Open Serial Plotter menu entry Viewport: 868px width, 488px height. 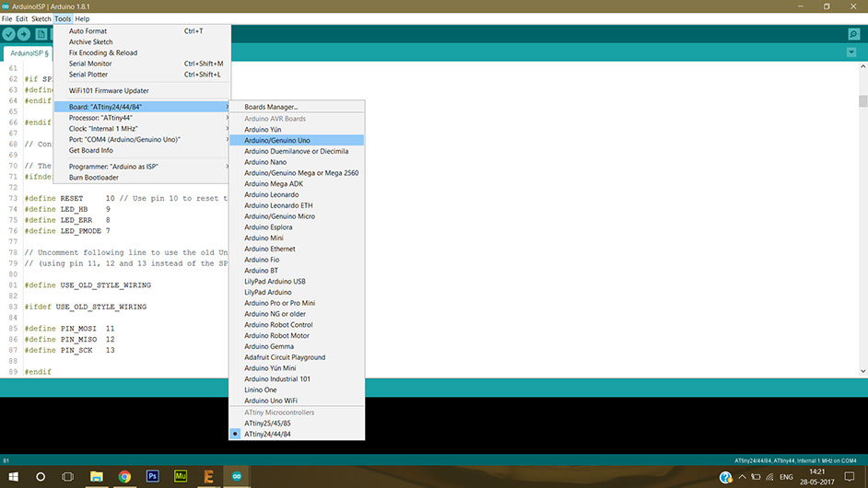[x=142, y=75]
